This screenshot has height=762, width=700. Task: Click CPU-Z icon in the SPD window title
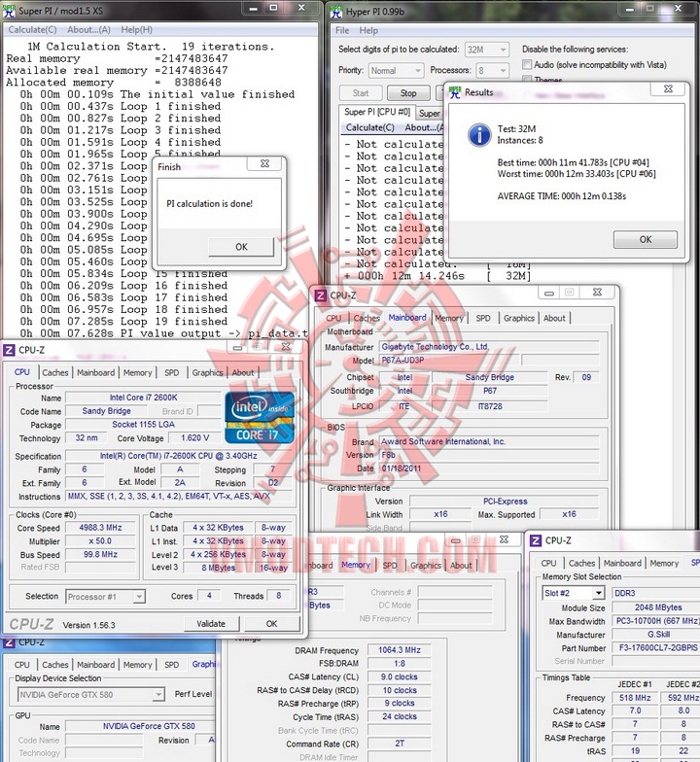click(535, 540)
